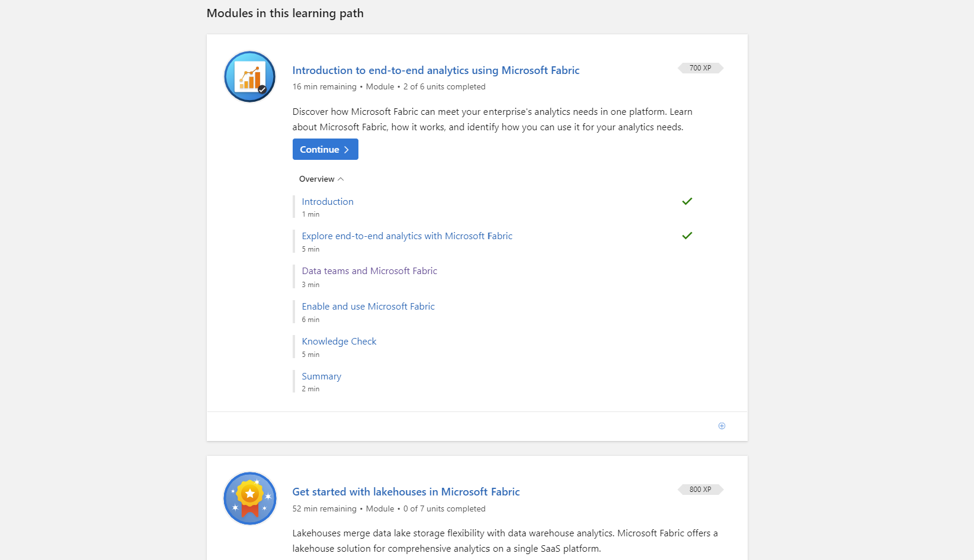Open the Introduction unit link
974x560 pixels.
click(x=328, y=202)
